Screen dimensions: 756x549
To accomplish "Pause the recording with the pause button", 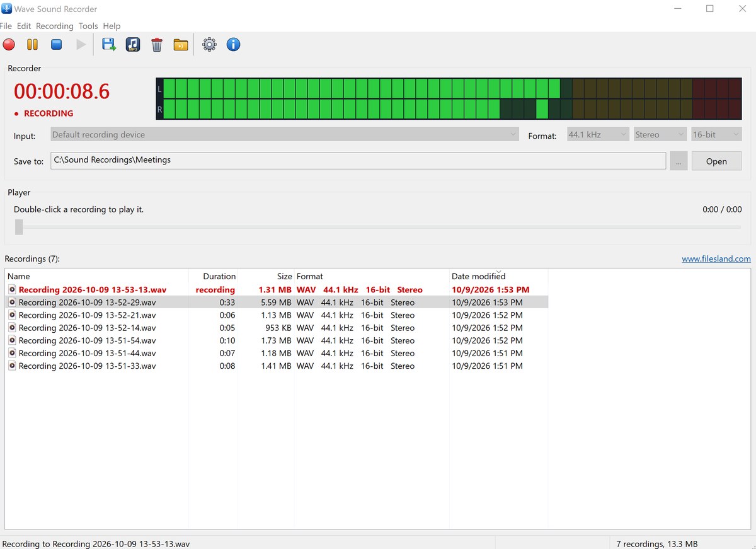I will click(32, 45).
